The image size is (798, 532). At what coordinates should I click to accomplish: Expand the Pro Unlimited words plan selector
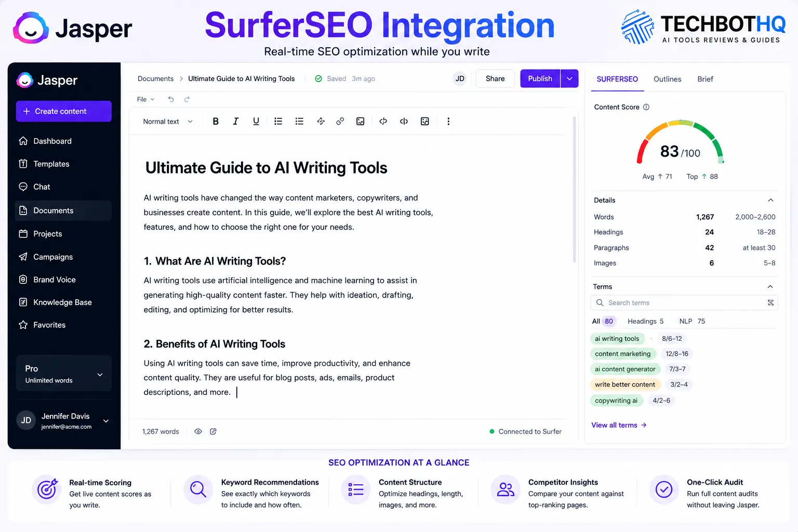63,374
